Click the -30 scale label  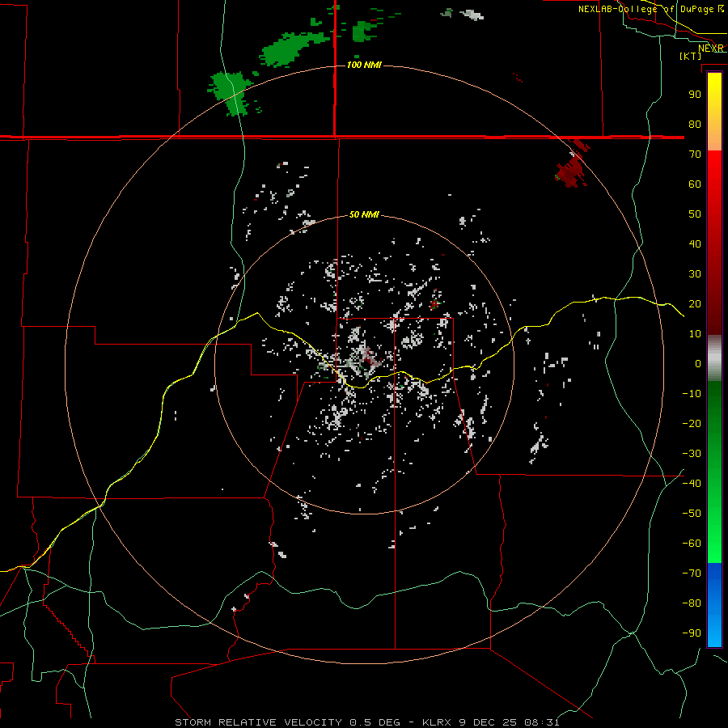pyautogui.click(x=692, y=454)
